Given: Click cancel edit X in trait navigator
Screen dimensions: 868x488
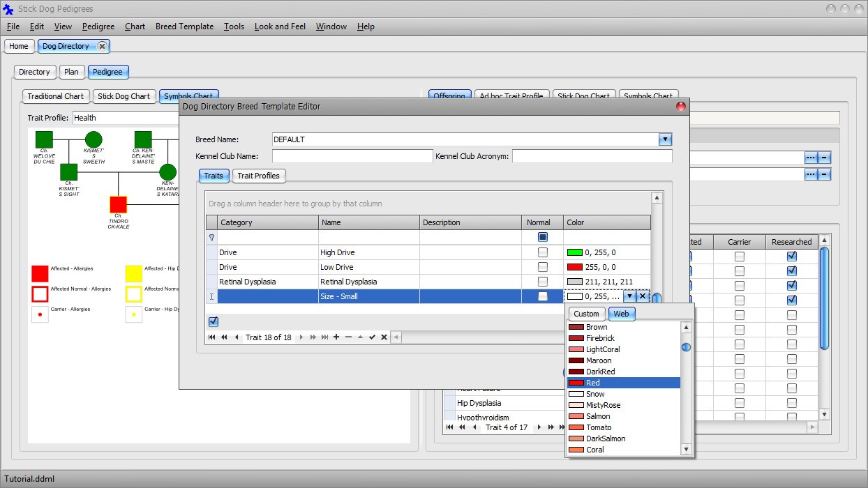Looking at the screenshot, I should tap(384, 337).
